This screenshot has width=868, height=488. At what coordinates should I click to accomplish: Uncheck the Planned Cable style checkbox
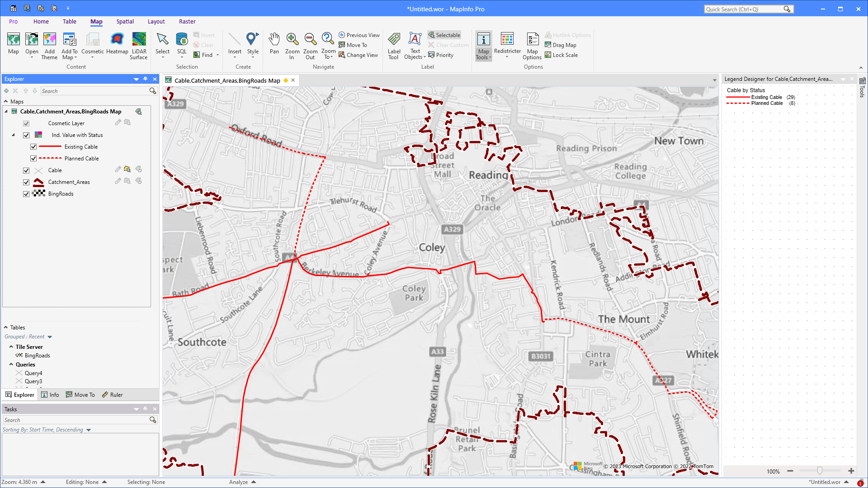click(33, 158)
